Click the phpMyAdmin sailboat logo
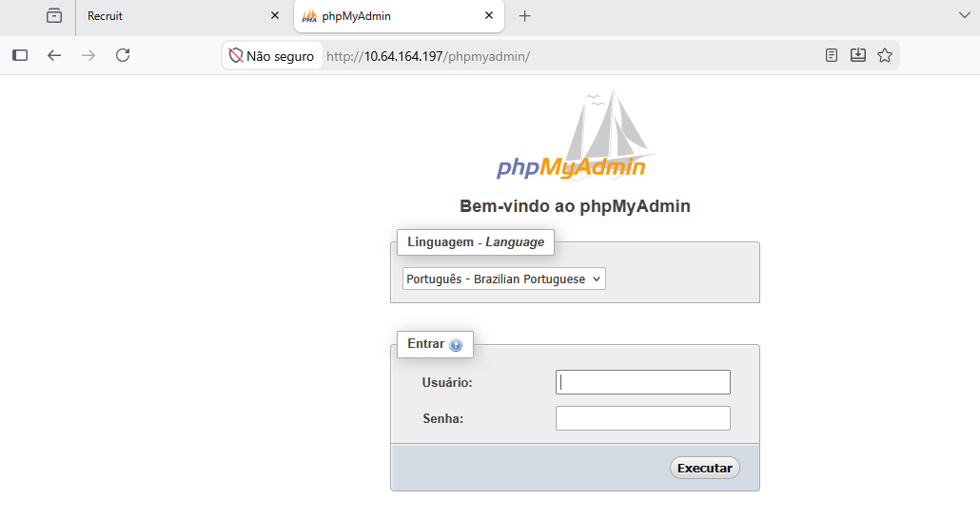This screenshot has width=980, height=519. coord(573,135)
